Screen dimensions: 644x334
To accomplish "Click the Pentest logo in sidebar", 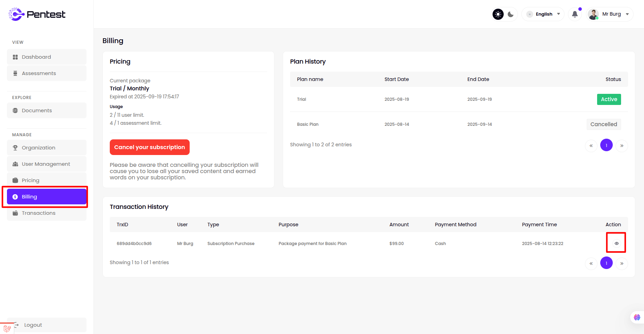I will [x=37, y=14].
